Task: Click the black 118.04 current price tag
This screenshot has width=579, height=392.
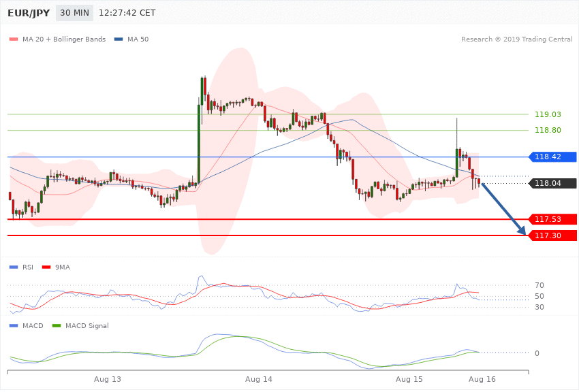Action: pyautogui.click(x=553, y=183)
